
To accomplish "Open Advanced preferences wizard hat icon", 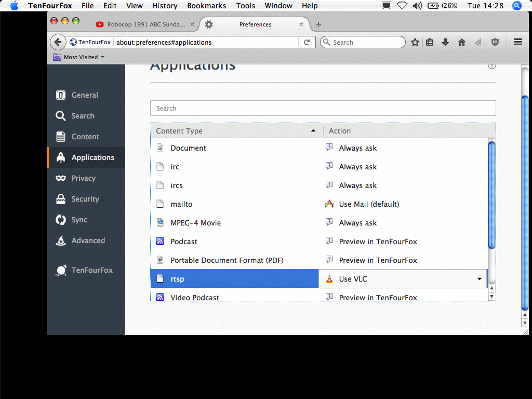I will [61, 241].
